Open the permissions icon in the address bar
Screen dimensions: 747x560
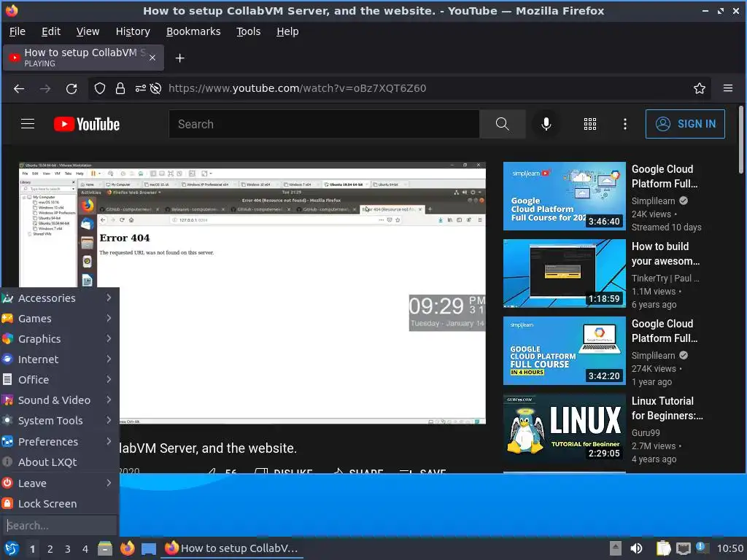(141, 88)
